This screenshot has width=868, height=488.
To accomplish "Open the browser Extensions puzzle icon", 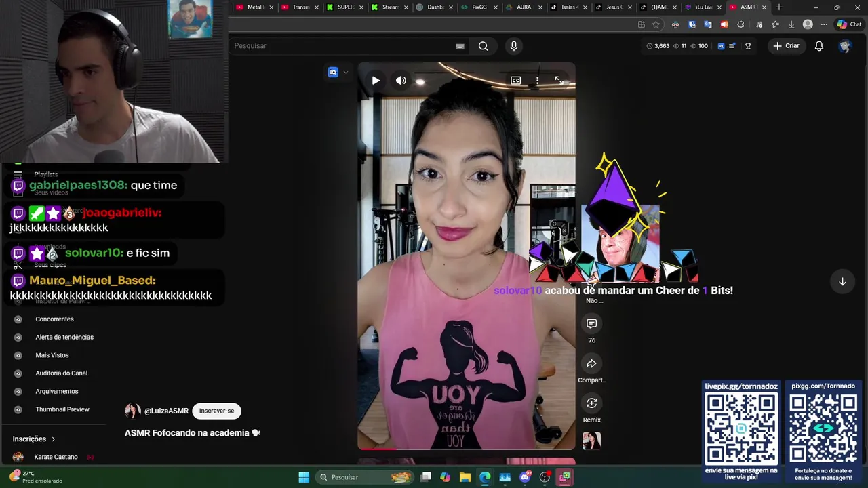I will (741, 24).
